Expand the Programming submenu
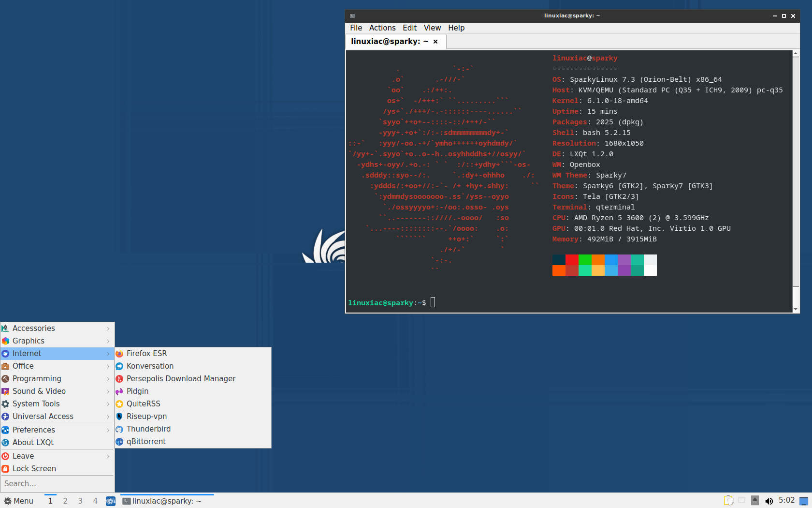The height and width of the screenshot is (508, 812). 57,379
